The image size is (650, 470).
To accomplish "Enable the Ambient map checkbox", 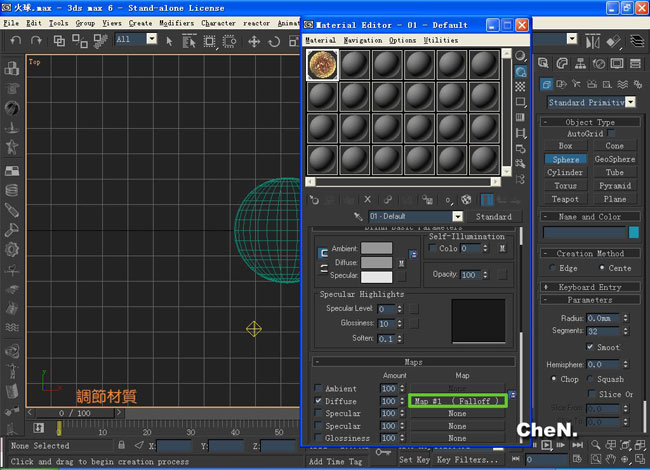I will coord(318,388).
